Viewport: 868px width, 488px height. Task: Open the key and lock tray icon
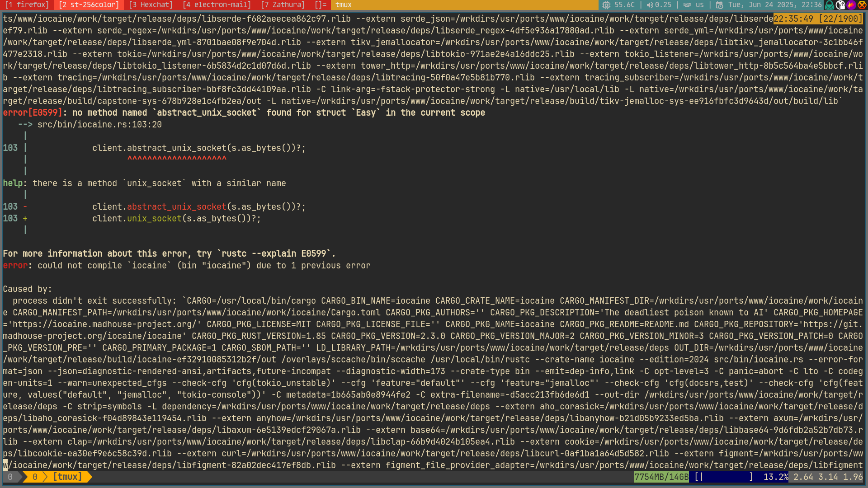tap(840, 5)
